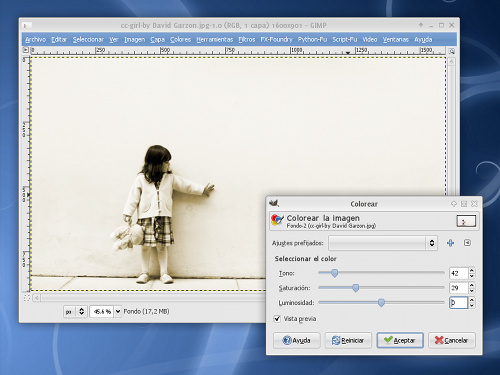The image size is (500, 375).
Task: Click the scroll up arrow on vertical scrollbar
Action: pos(451,62)
